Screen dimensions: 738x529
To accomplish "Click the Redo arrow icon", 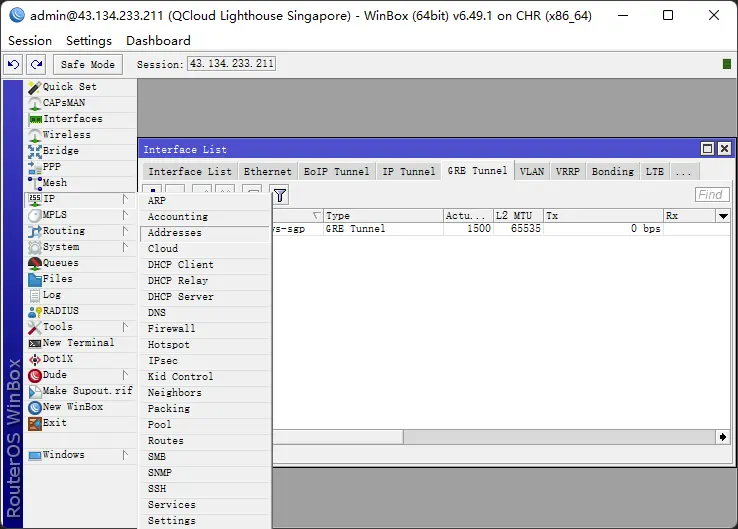I will tap(36, 64).
